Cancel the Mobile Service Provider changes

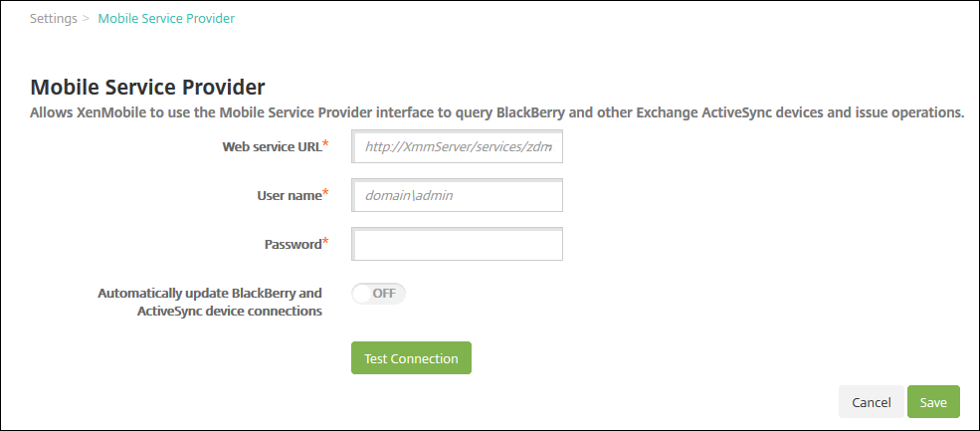point(871,402)
